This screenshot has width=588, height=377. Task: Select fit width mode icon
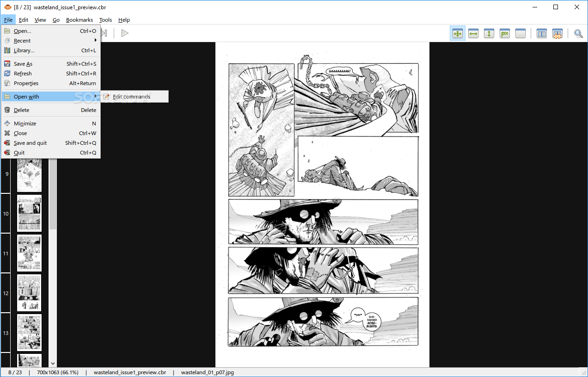(473, 33)
